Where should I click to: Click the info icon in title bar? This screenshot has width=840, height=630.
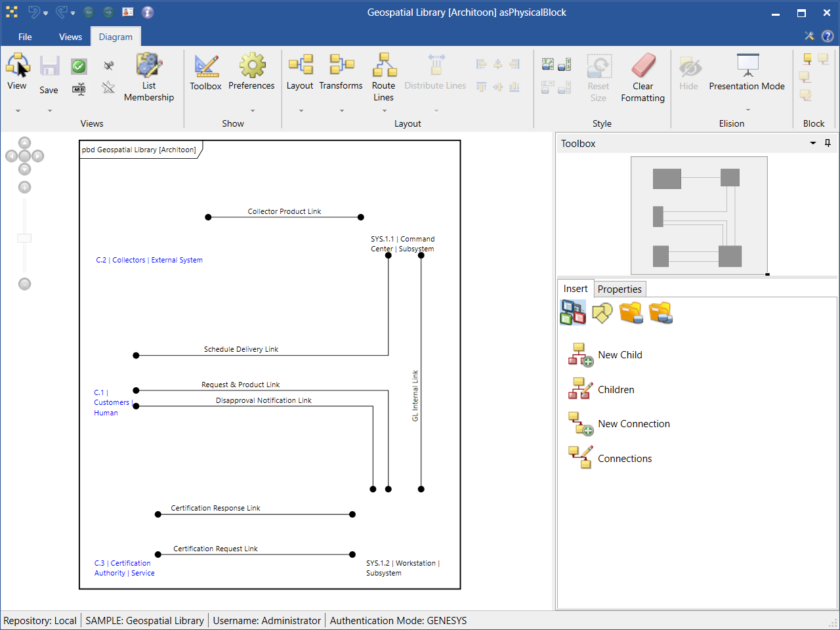(148, 12)
